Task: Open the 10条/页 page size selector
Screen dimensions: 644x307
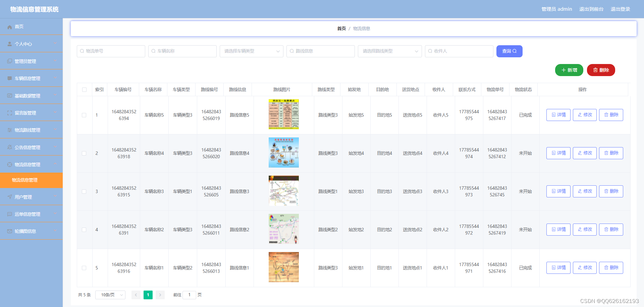Action: tap(110, 295)
